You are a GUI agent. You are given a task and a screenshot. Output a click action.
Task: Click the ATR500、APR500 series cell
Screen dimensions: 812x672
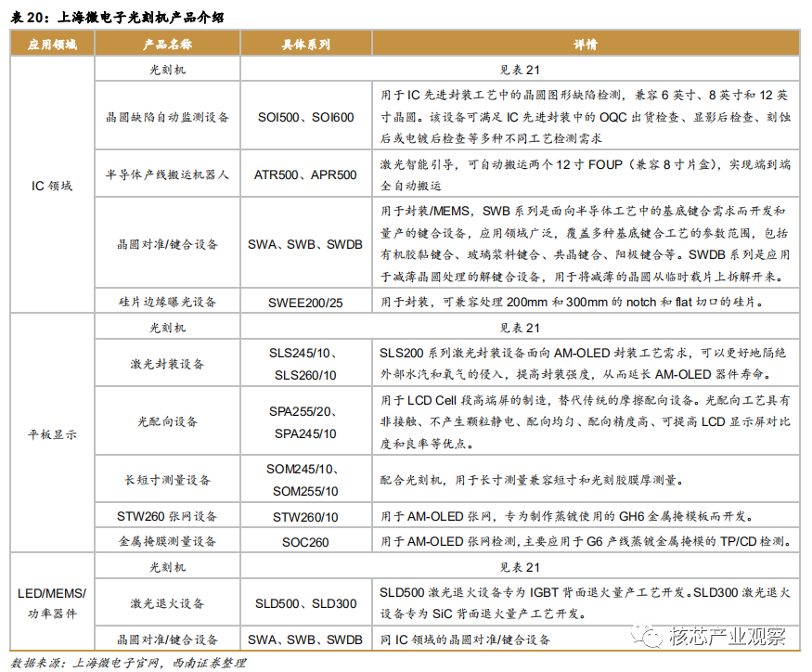tap(305, 174)
